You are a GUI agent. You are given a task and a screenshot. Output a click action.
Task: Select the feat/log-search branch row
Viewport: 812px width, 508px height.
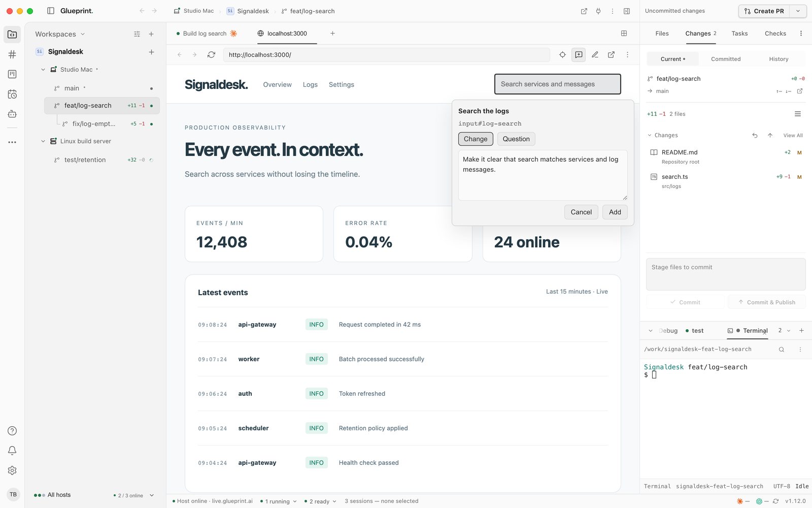[x=102, y=106]
